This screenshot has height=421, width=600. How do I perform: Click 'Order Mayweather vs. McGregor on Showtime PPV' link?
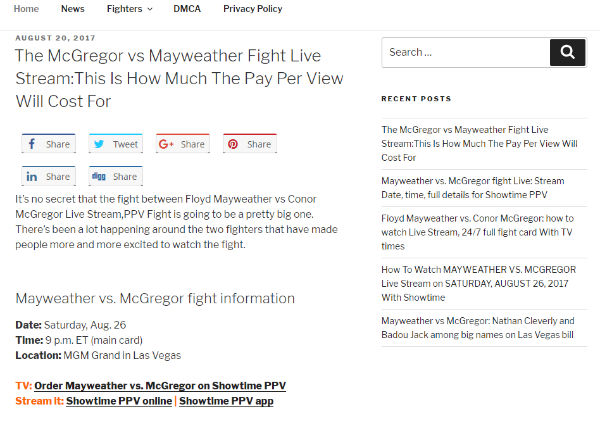pyautogui.click(x=160, y=386)
